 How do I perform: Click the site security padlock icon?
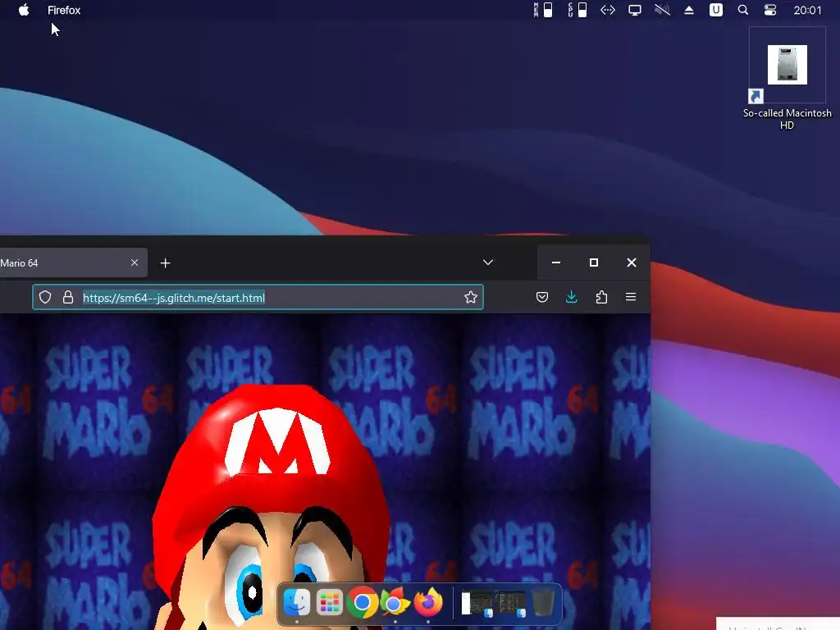click(68, 297)
